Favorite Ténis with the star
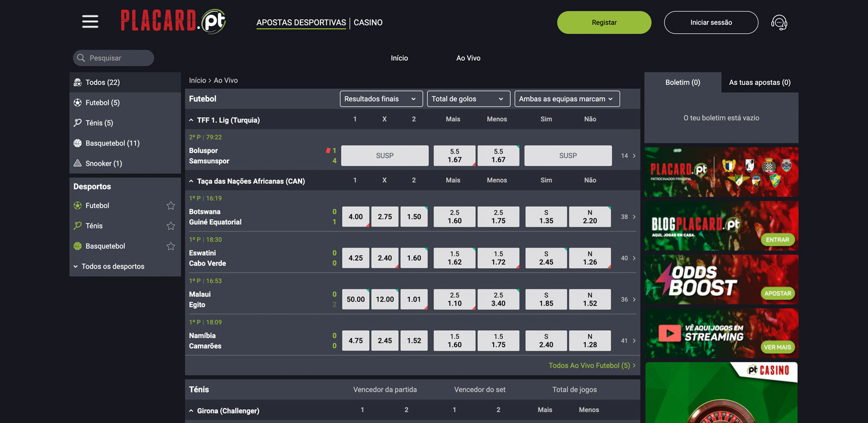The width and height of the screenshot is (868, 423). (170, 226)
